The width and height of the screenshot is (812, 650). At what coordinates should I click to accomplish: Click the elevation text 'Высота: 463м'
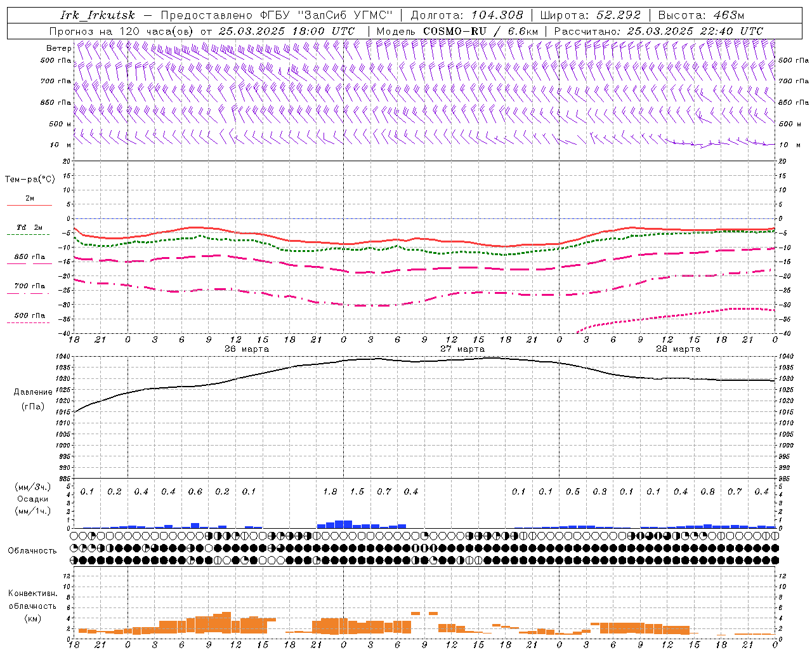[701, 15]
